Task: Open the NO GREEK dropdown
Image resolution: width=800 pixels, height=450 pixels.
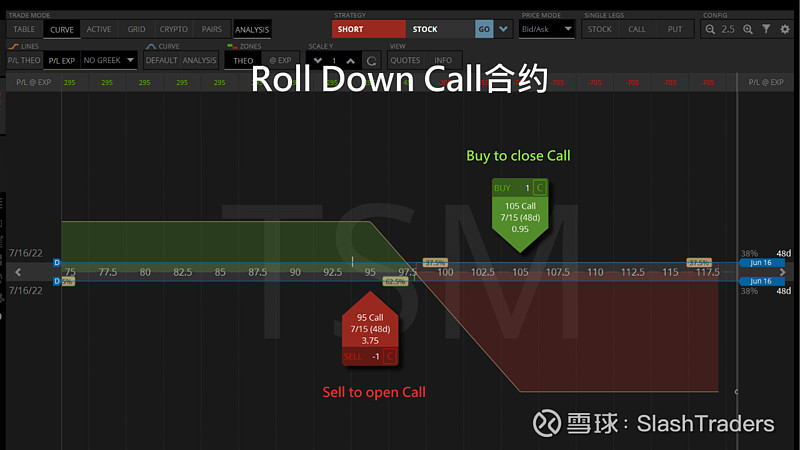Action: point(109,60)
